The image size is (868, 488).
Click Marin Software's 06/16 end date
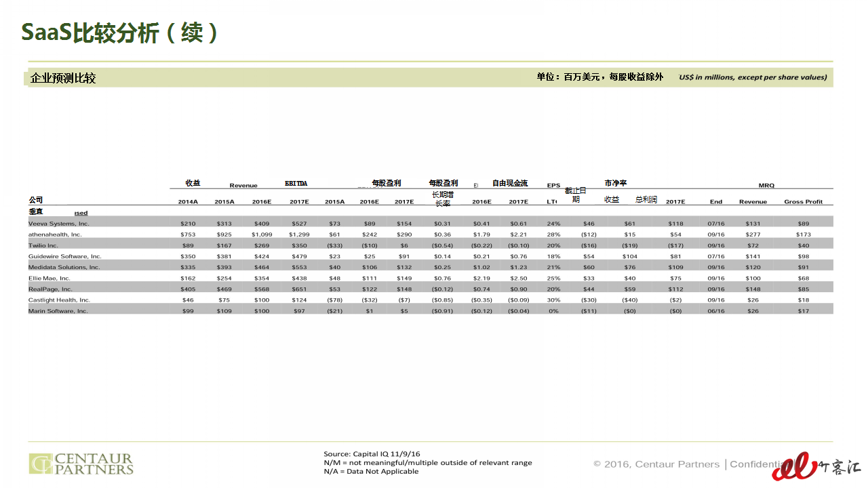pos(716,310)
